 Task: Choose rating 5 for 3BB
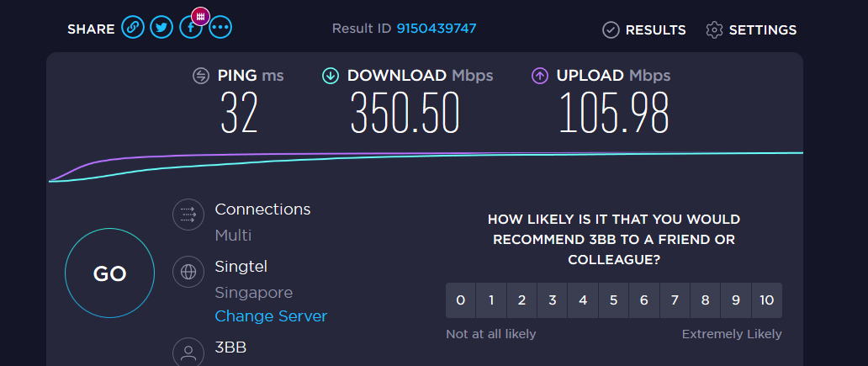(613, 300)
